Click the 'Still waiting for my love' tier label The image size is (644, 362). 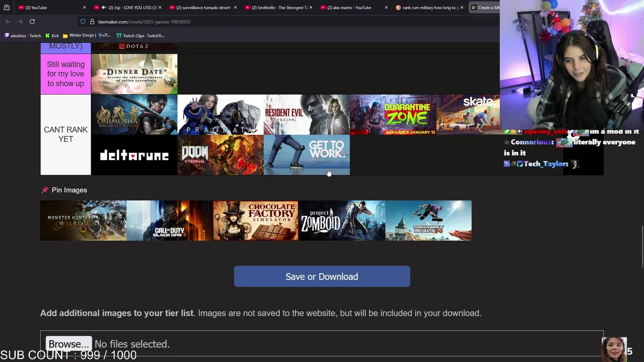click(65, 74)
